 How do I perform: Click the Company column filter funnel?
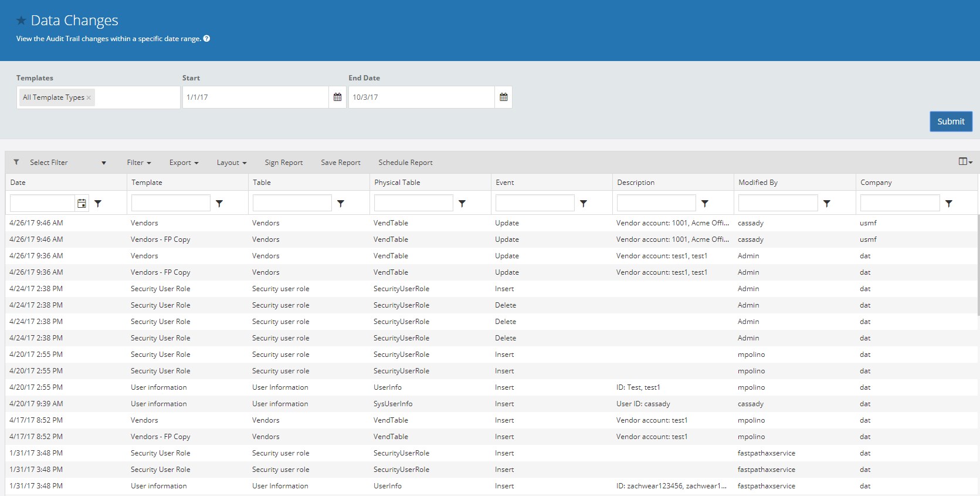click(x=949, y=204)
